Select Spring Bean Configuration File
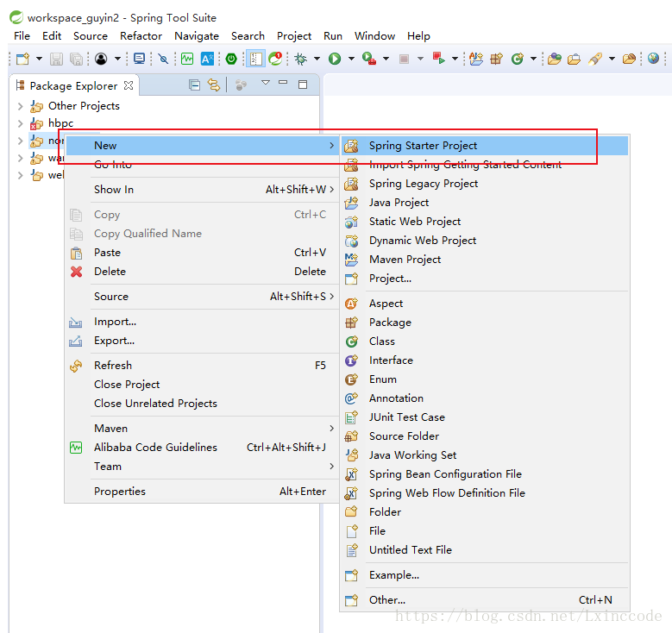 485,474
